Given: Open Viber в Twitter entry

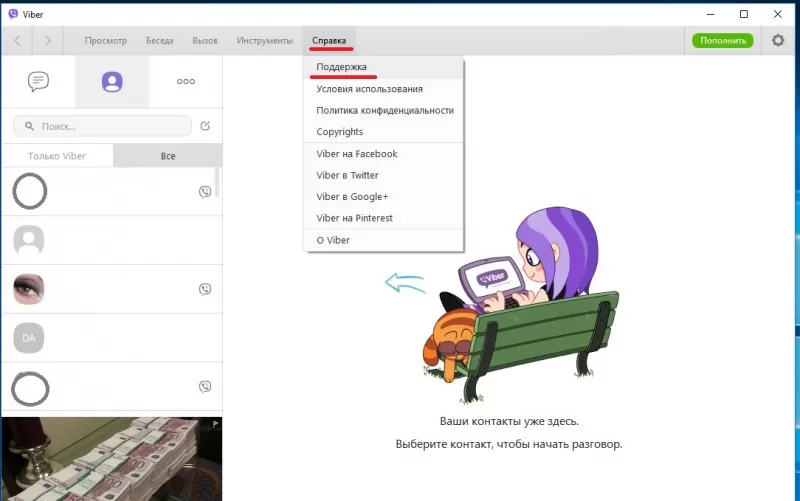Looking at the screenshot, I should pos(384,175).
